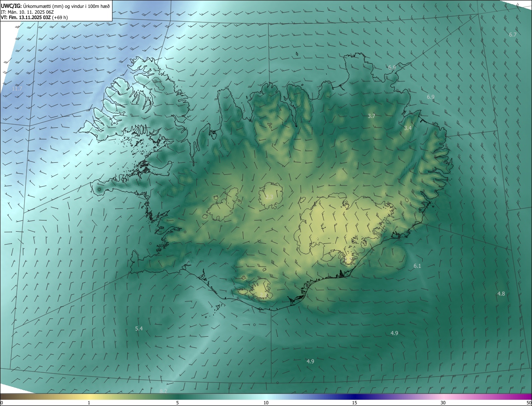
Task: Click the 3.4 value on the map
Action: click(408, 128)
